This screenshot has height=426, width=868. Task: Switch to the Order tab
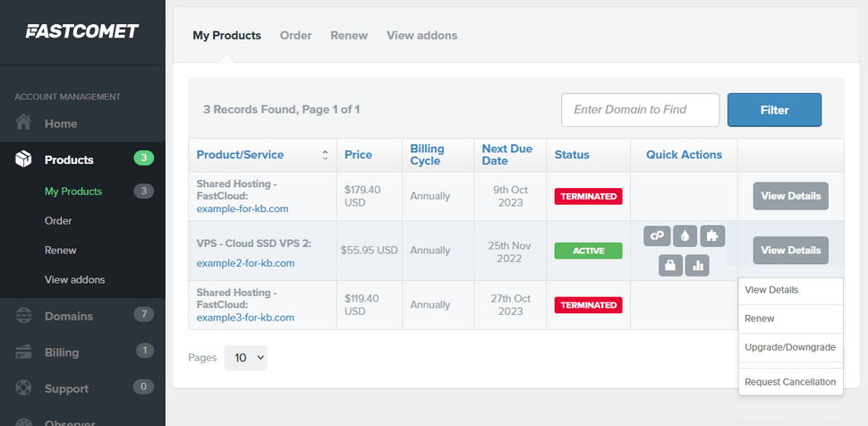pyautogui.click(x=295, y=36)
